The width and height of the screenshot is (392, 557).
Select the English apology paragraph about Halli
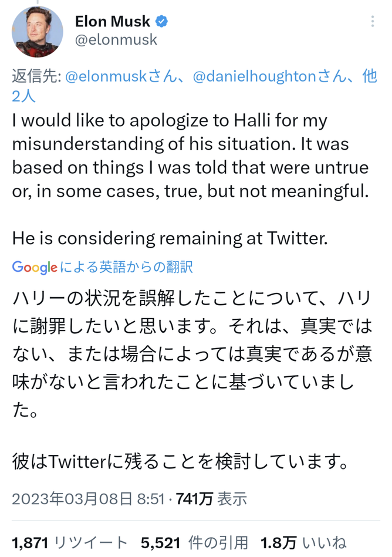[191, 156]
